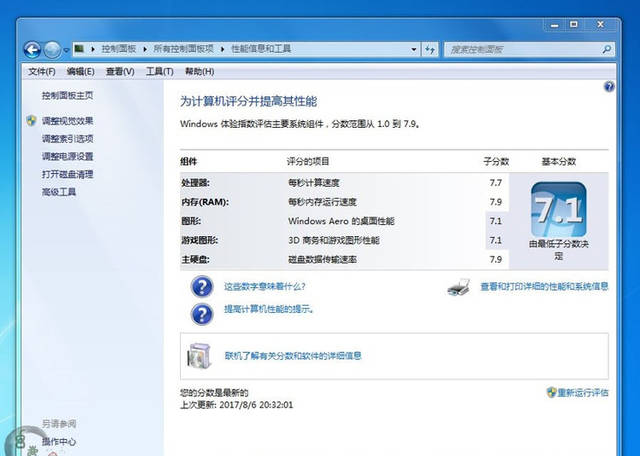640x456 pixels.
Task: Click shield icon beside 重新运行评估
Action: coord(551,392)
